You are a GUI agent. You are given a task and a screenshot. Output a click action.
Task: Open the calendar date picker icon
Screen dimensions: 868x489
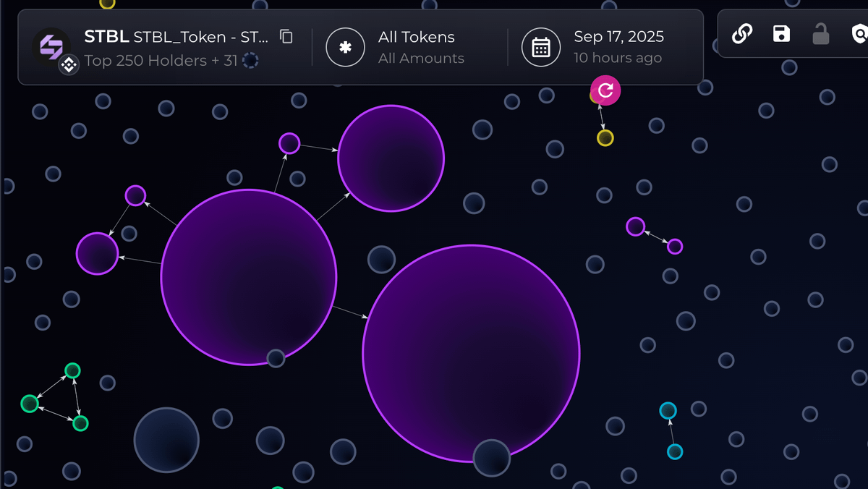click(x=541, y=48)
